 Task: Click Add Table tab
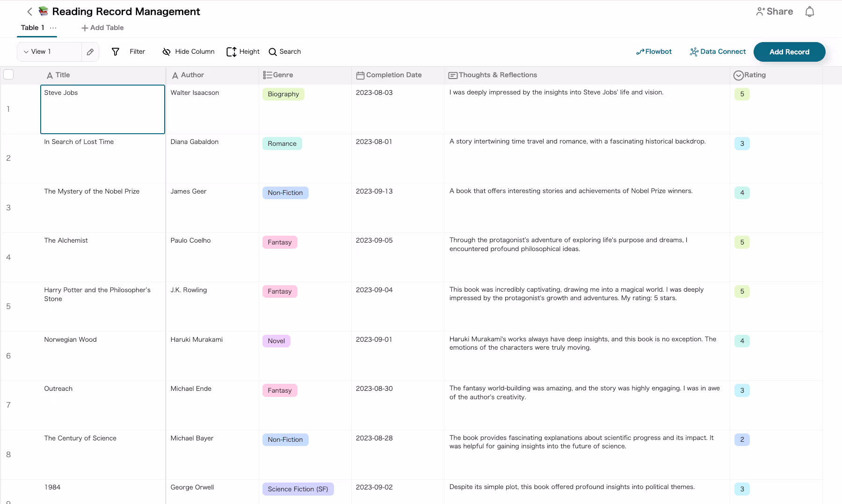[102, 28]
